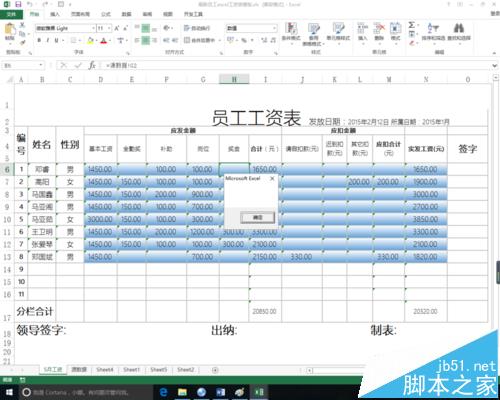
Task: Click the Find and Select binoculars icon
Action: (x=459, y=28)
